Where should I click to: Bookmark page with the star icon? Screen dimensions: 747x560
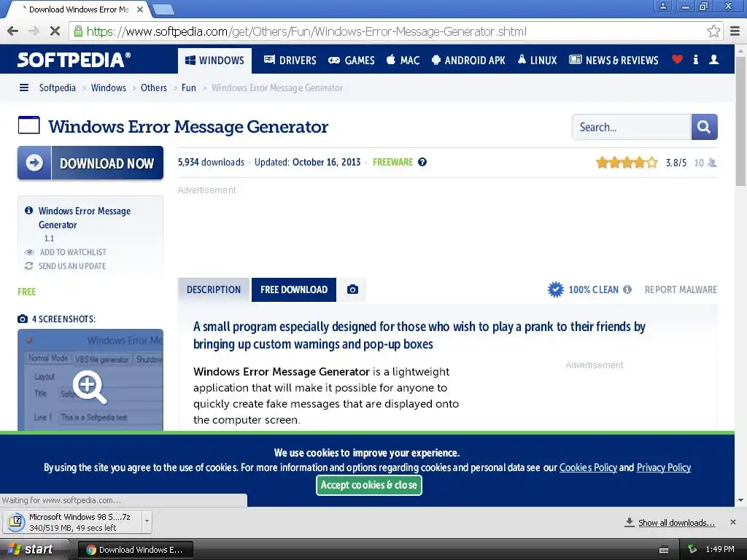point(713,31)
